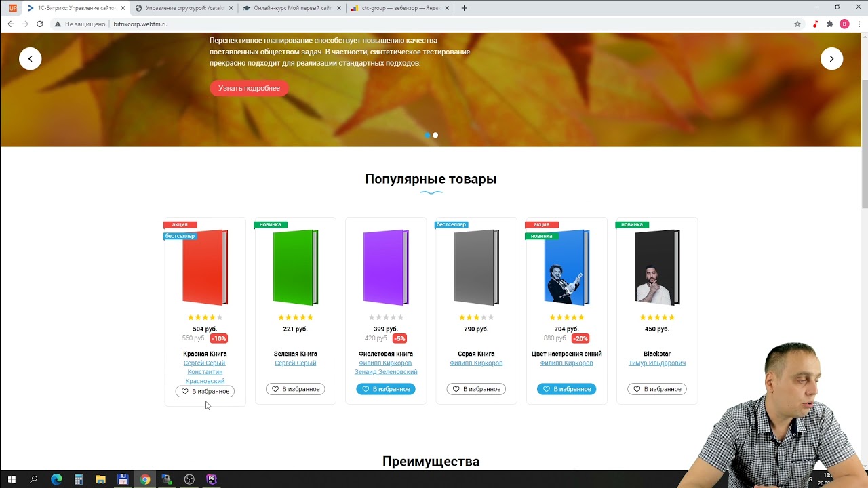The width and height of the screenshot is (868, 488).
Task: Open the Chrome profile avatar
Action: tap(844, 24)
